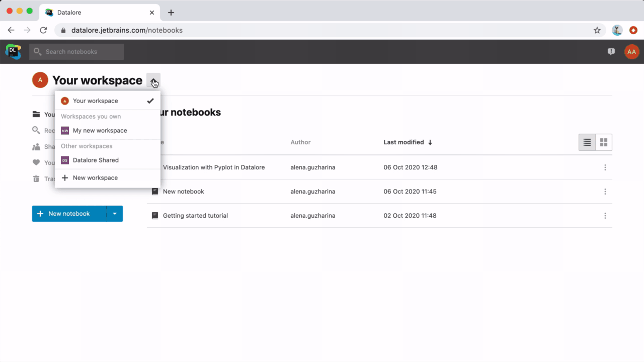Viewport: 644px width, 362px height.
Task: Click the browser back arrow
Action: tap(11, 30)
